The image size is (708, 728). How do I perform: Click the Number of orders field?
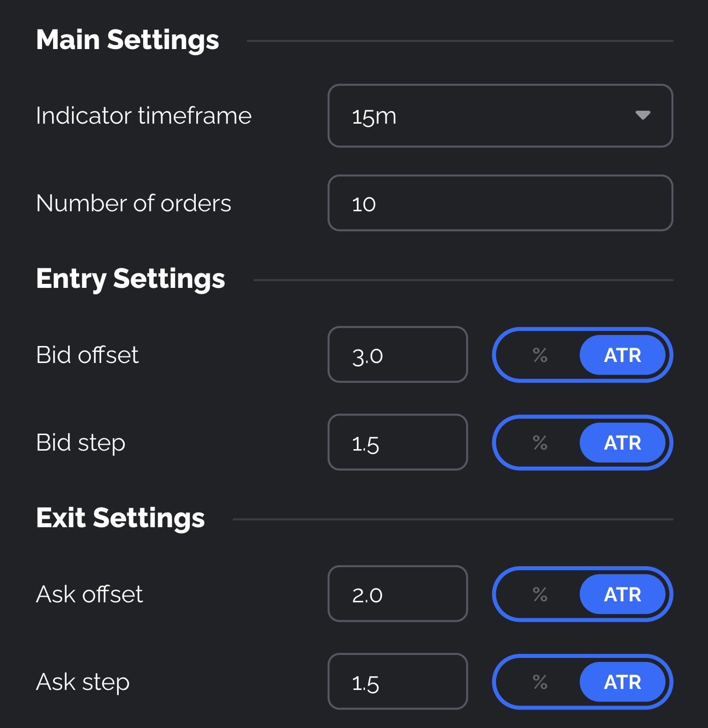click(500, 203)
